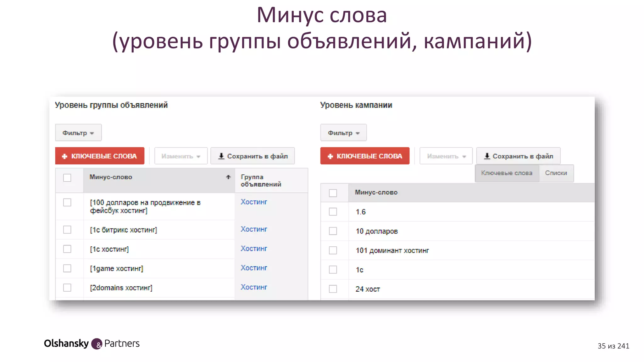Click download icon in right Сохранить в файл
The width and height of the screenshot is (644, 362).
click(487, 156)
